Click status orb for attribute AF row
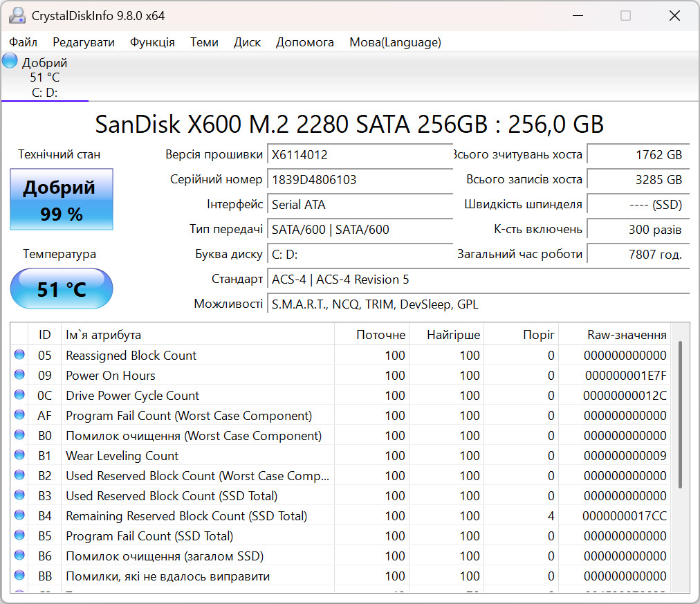This screenshot has height=604, width=700. pyautogui.click(x=19, y=414)
